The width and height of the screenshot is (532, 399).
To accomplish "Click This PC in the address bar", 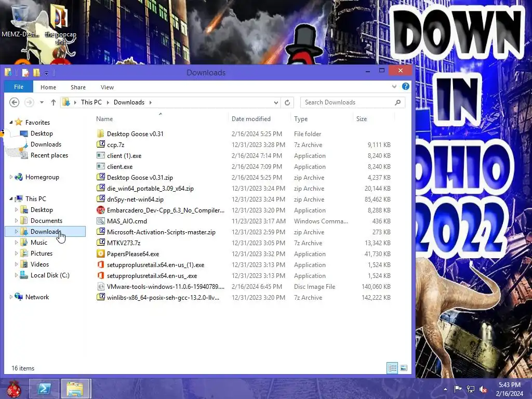I will (91, 102).
